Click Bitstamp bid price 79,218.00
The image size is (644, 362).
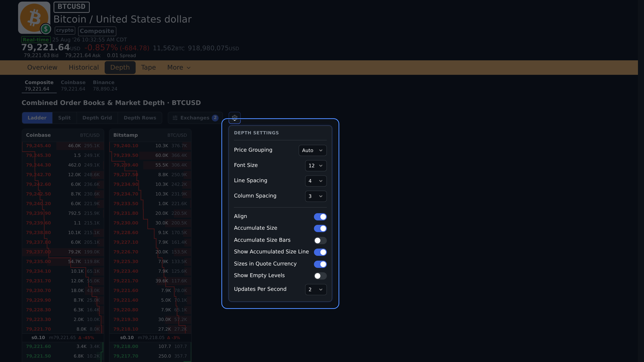(126, 347)
